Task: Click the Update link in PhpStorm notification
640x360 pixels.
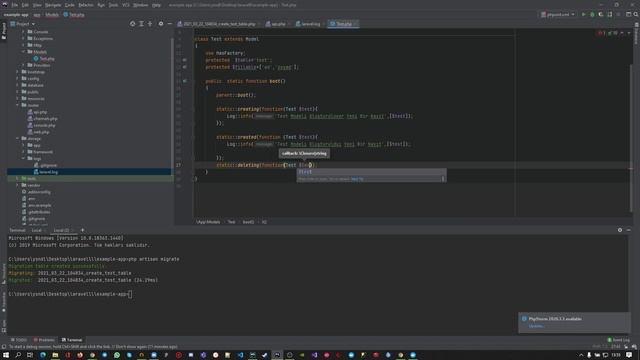Action: point(536,326)
